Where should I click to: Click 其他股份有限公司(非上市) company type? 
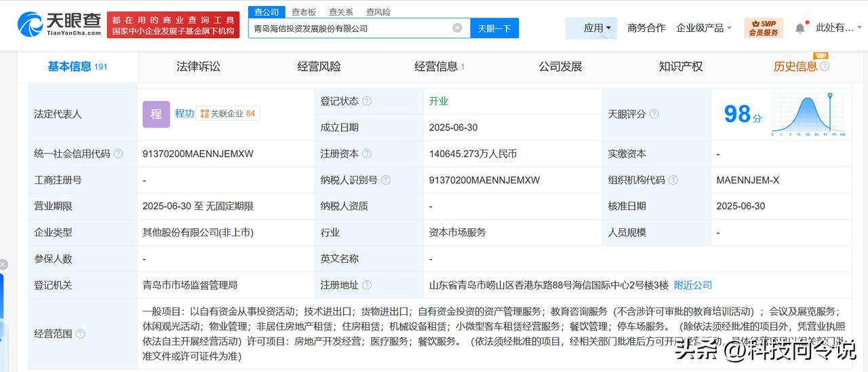point(198,232)
